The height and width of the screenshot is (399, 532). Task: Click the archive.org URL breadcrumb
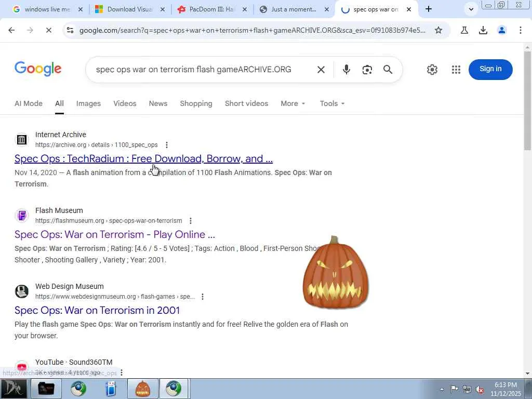96,145
